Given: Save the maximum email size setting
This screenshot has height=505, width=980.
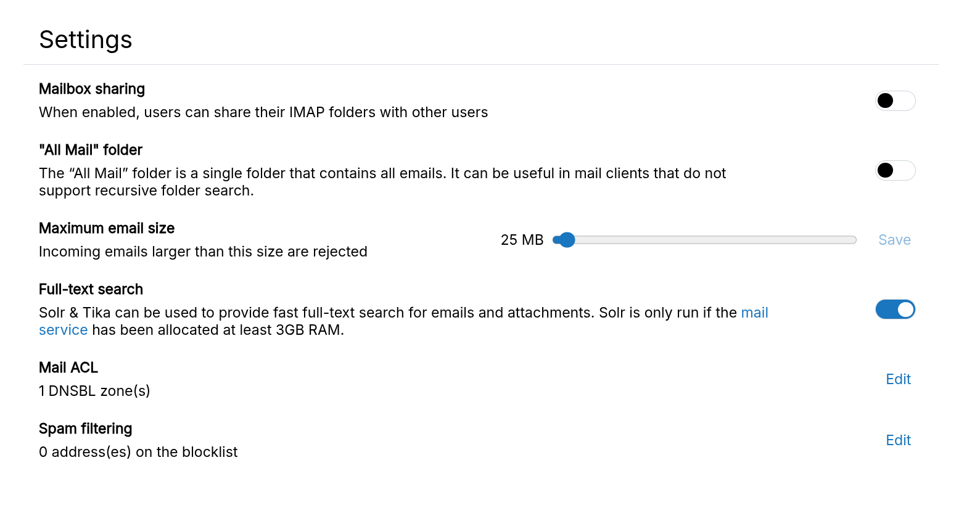Looking at the screenshot, I should [x=894, y=240].
